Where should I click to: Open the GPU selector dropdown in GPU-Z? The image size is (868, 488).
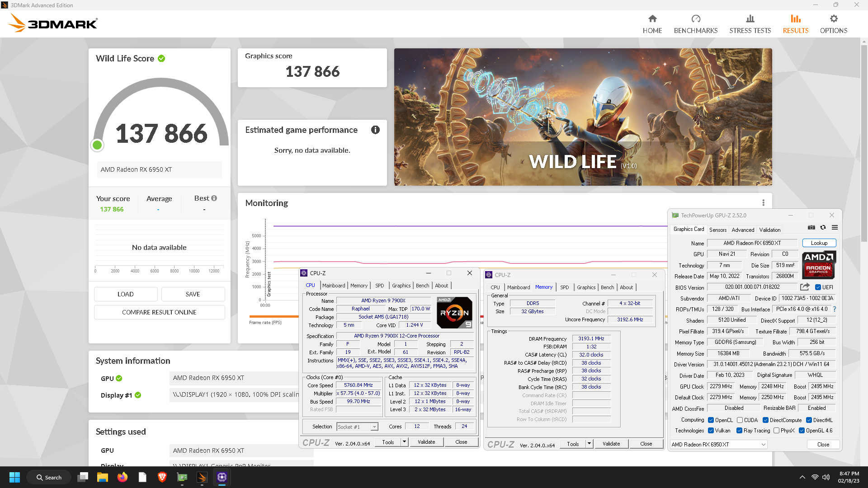[718, 445]
